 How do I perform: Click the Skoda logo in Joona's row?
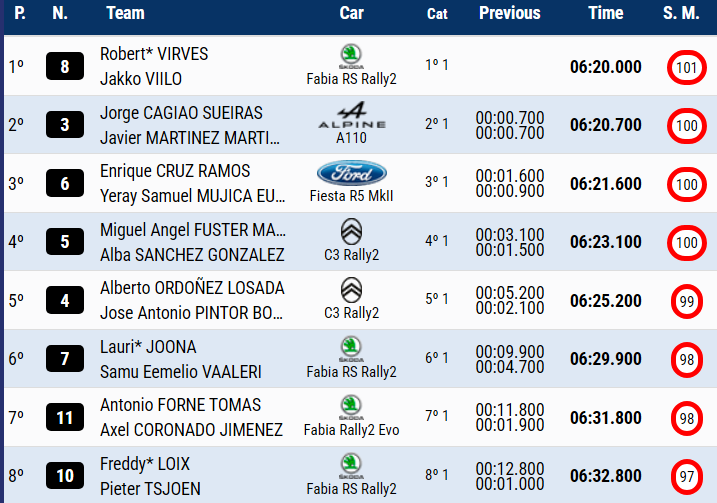click(x=351, y=348)
